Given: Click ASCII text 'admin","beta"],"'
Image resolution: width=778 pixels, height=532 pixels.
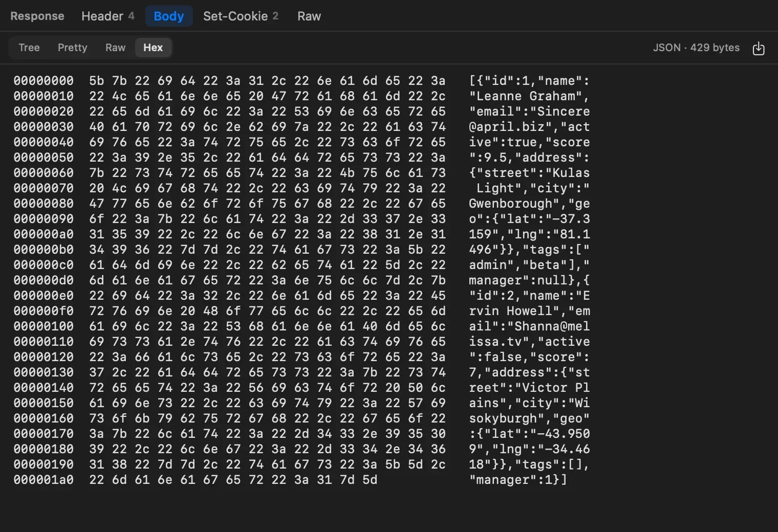Looking at the screenshot, I should 529,265.
